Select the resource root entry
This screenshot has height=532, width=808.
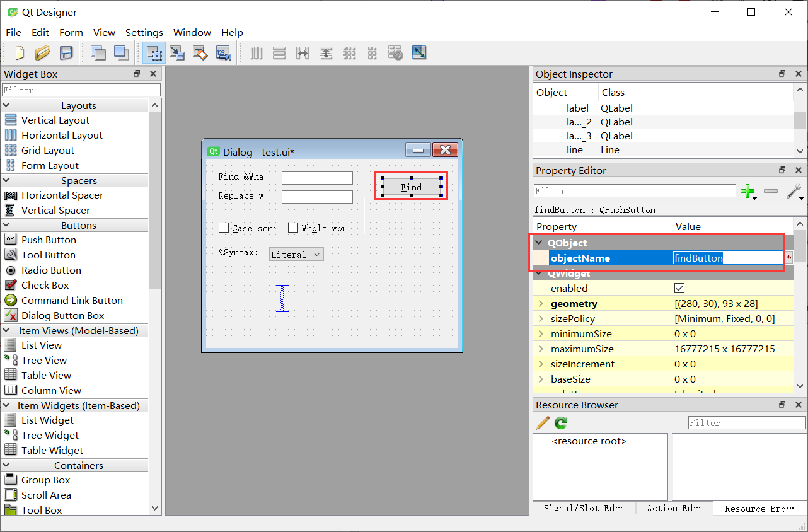(x=589, y=441)
